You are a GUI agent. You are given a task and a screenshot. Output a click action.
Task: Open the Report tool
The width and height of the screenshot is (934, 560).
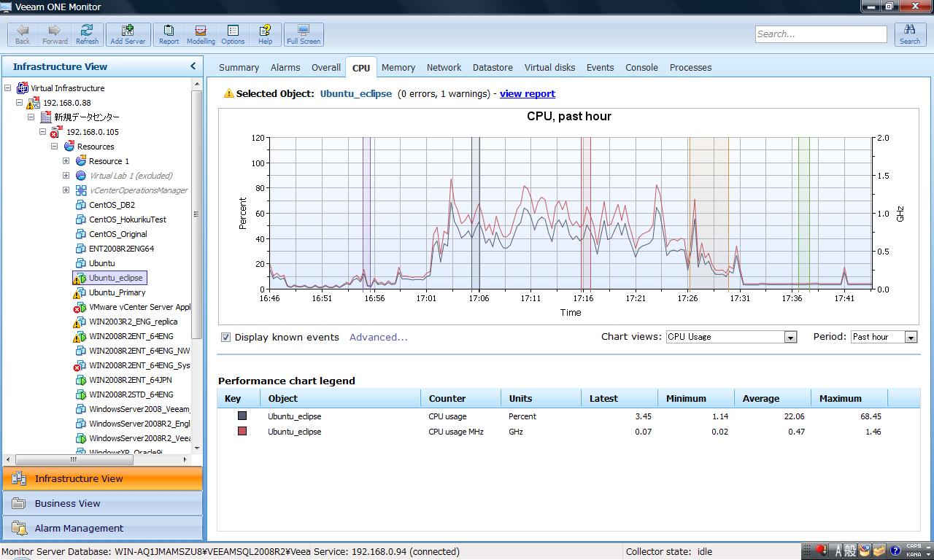(169, 34)
